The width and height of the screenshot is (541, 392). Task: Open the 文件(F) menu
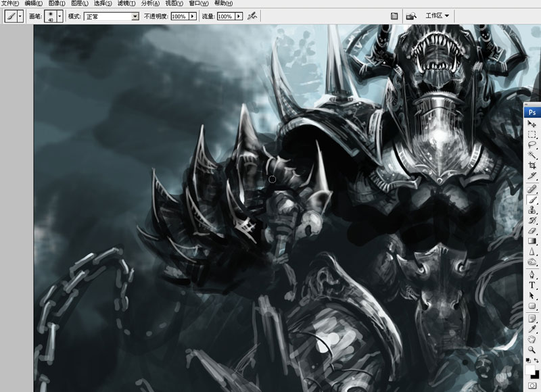(x=10, y=3)
